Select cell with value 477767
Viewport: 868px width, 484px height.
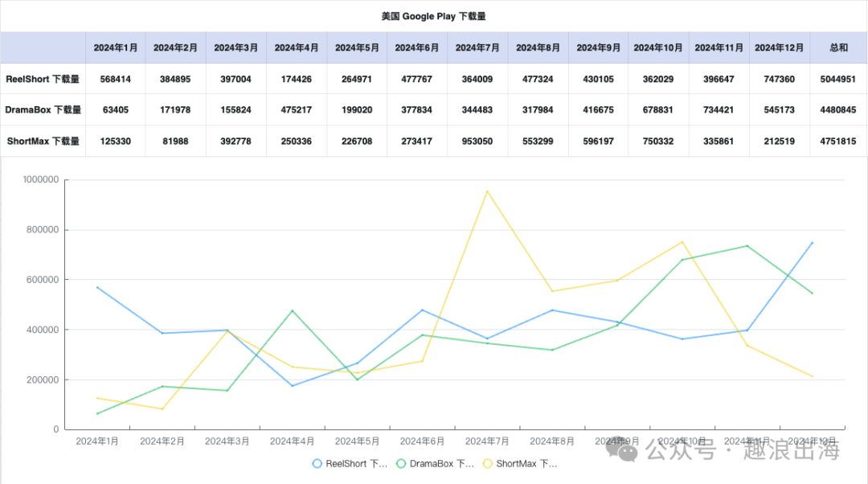pos(417,79)
